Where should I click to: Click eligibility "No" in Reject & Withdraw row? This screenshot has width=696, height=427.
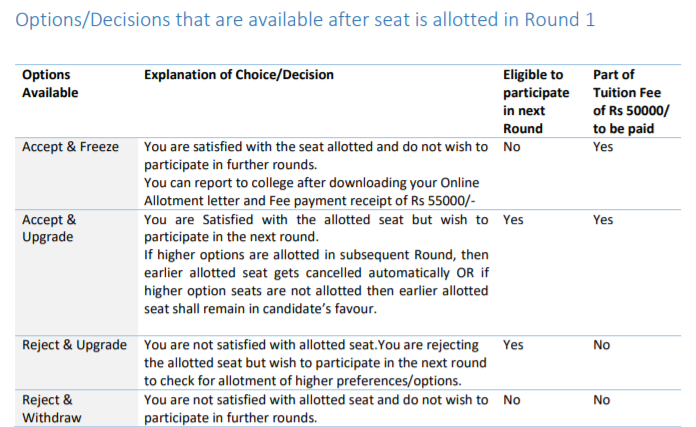[x=512, y=400]
